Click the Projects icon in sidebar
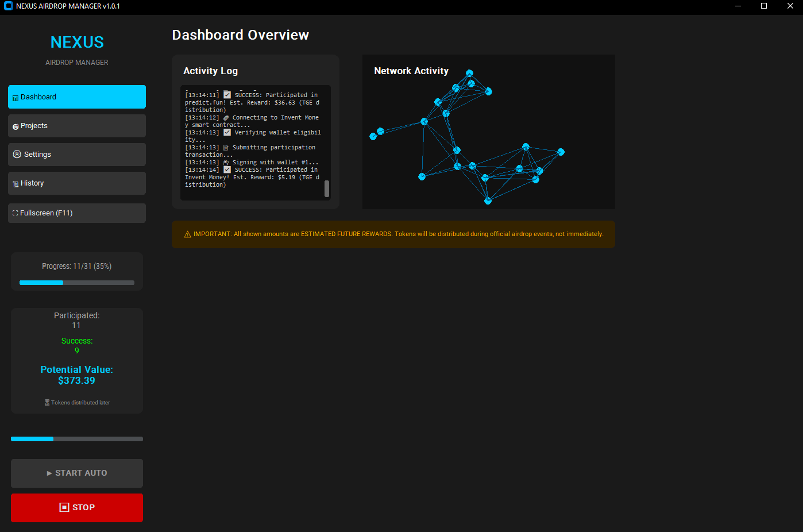Screen dimensions: 803x532 [16, 126]
